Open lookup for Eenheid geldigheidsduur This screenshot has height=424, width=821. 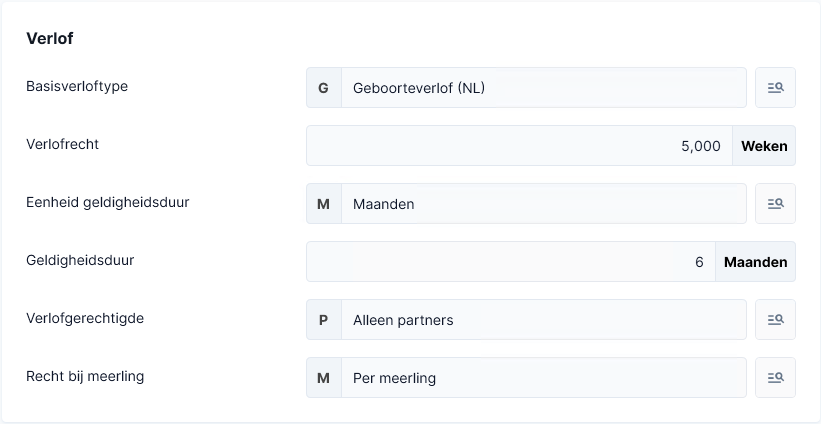point(775,204)
